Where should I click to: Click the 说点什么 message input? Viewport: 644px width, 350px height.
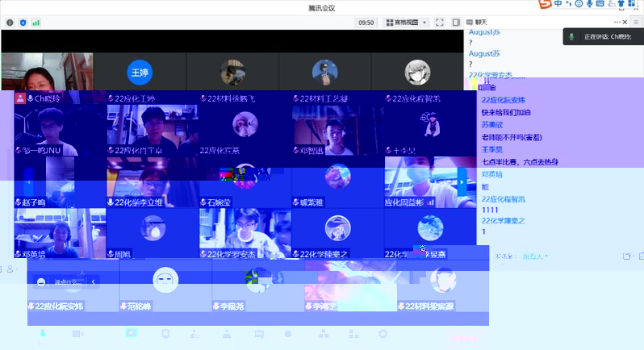point(66,281)
